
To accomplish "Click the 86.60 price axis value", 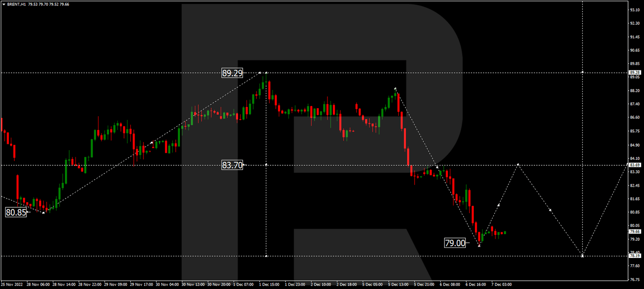I will [634, 117].
